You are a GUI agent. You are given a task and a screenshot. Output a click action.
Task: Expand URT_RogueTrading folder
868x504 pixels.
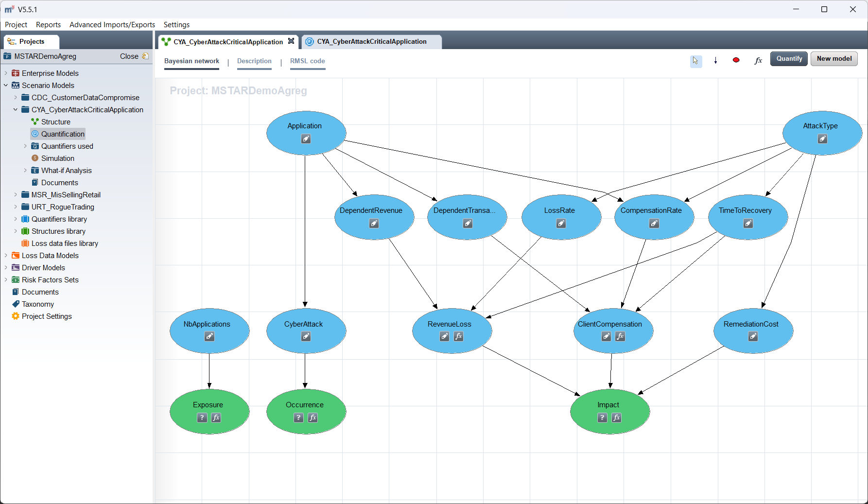point(16,207)
